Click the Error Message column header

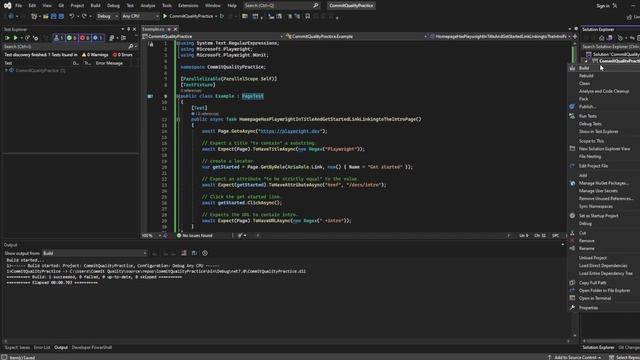(x=109, y=63)
